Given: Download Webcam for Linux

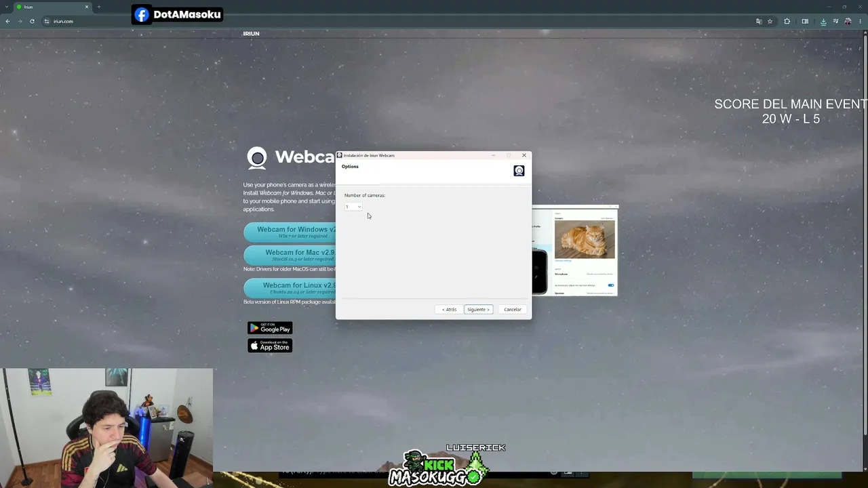Looking at the screenshot, I should coord(290,287).
